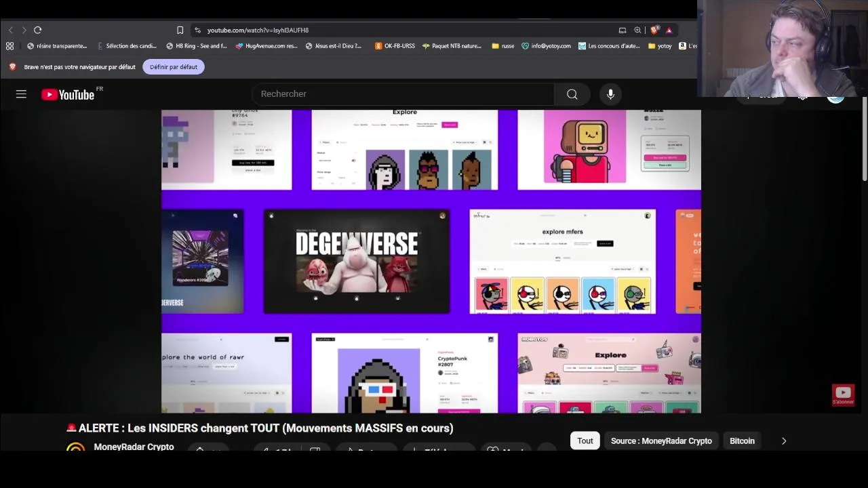This screenshot has height=488, width=868.
Task: Open the YouTube hamburger guide menu
Action: coord(21,94)
